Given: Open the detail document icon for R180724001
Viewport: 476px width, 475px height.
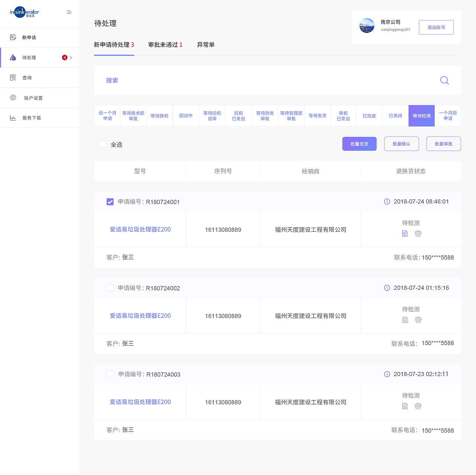Looking at the screenshot, I should point(405,233).
